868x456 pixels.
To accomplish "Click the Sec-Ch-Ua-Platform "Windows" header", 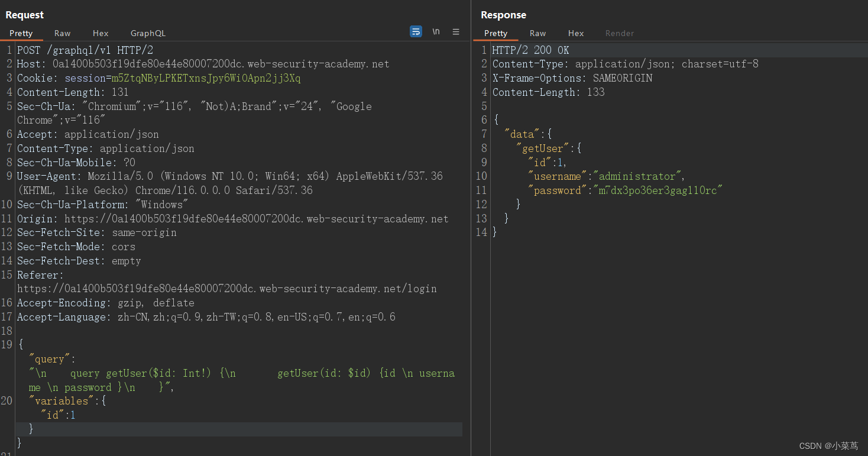I will (102, 205).
